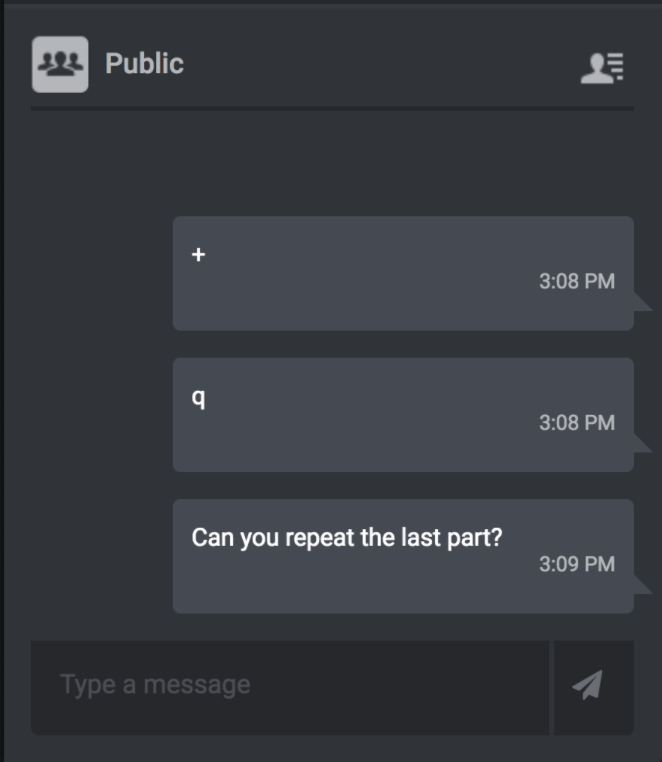Click the tail of the '+' message bubble
Image resolution: width=662 pixels, height=762 pixels.
(642, 302)
